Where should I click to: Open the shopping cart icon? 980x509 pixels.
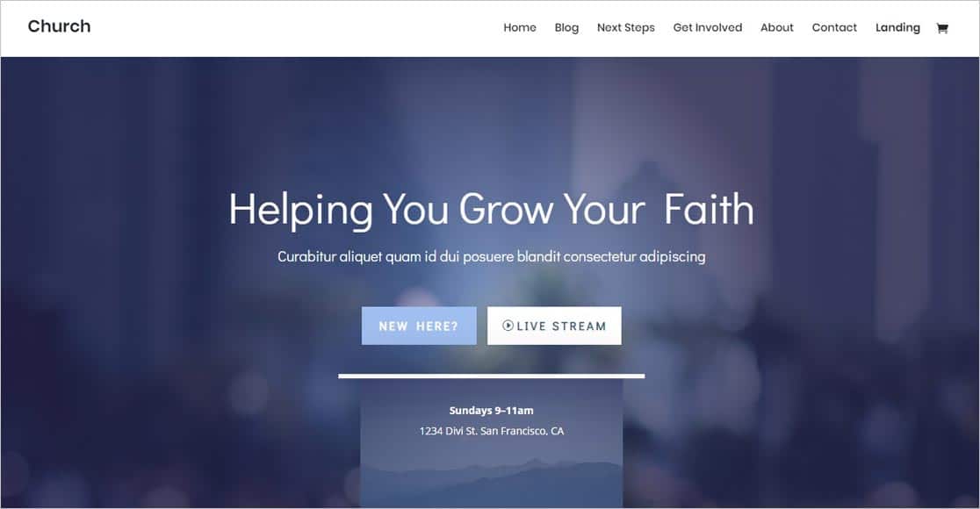(x=942, y=27)
